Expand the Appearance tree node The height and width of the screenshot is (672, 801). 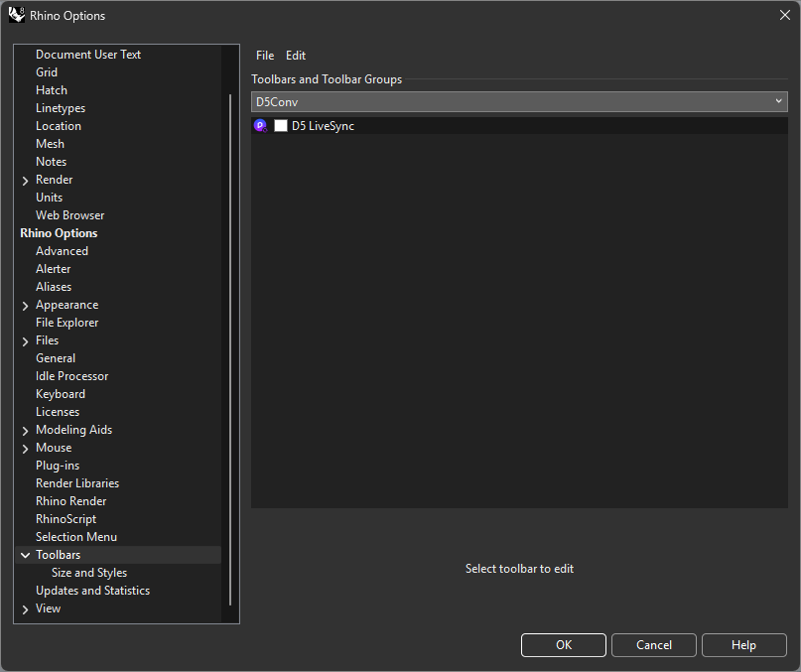coord(25,306)
